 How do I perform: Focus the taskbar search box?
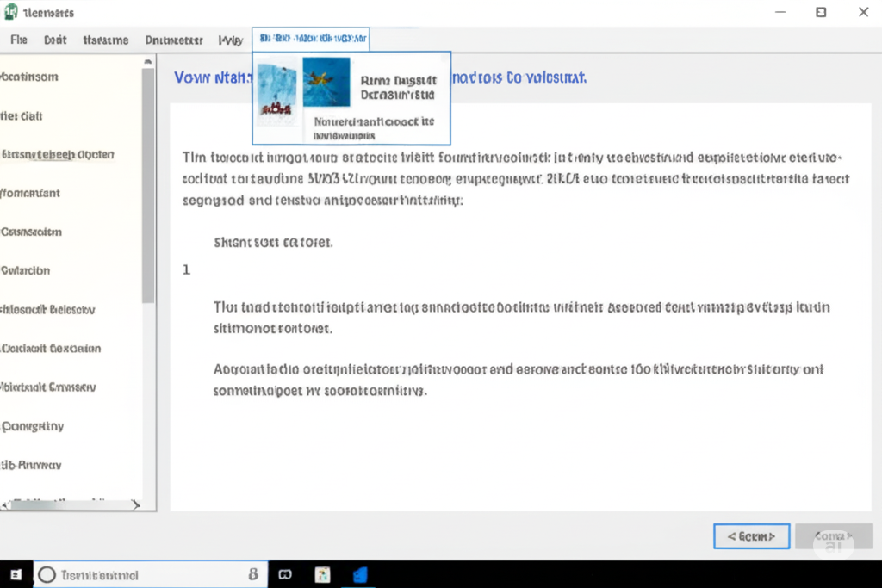pos(151,574)
